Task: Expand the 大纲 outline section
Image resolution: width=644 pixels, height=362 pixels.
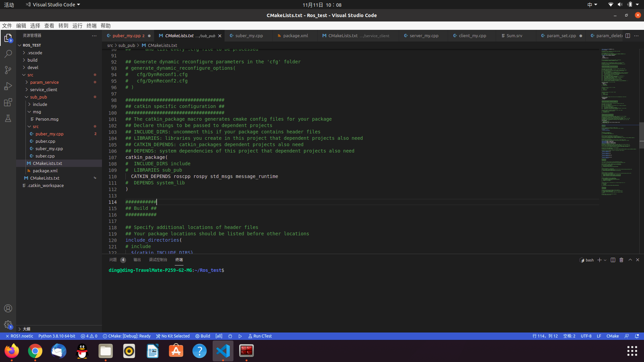Action: pyautogui.click(x=26, y=329)
